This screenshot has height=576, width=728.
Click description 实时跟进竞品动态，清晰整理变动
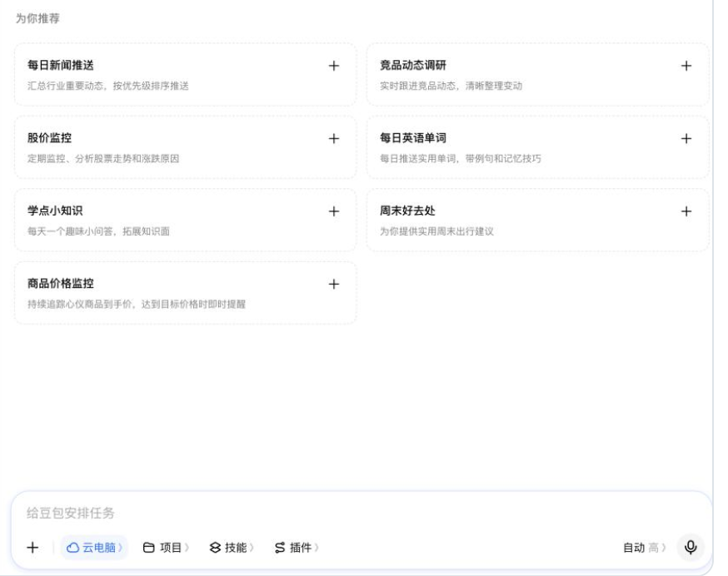pos(451,86)
